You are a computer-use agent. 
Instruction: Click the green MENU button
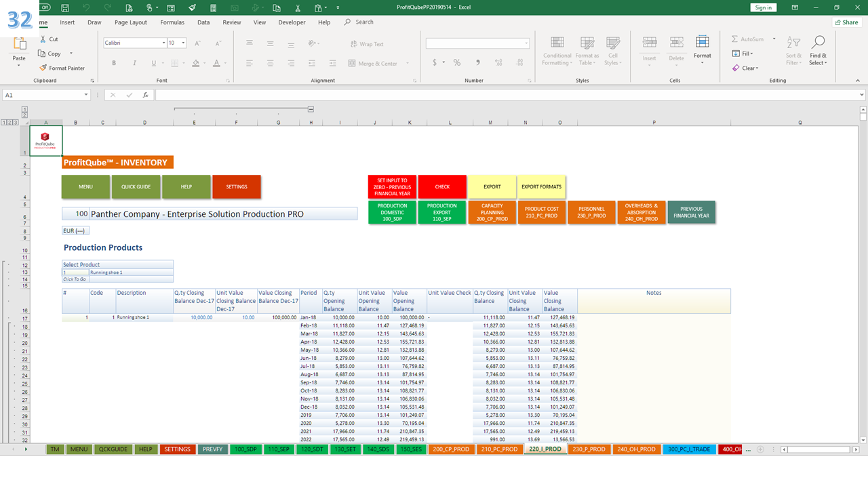tap(85, 187)
